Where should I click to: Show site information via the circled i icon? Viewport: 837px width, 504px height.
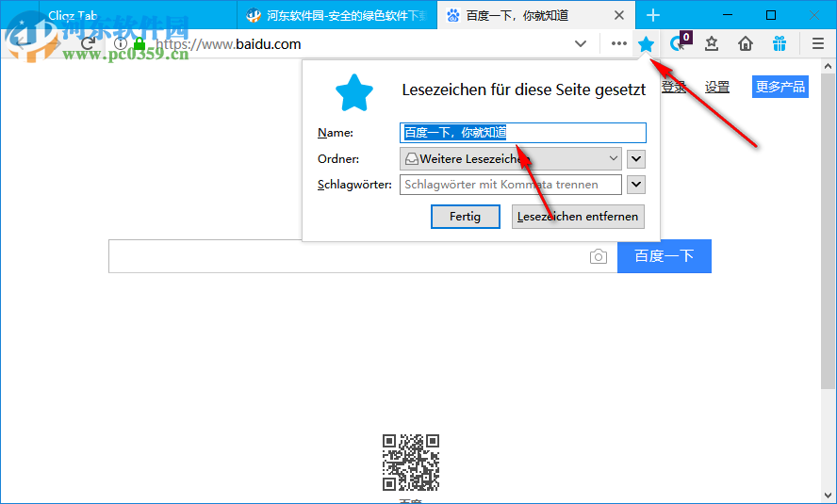pyautogui.click(x=121, y=43)
